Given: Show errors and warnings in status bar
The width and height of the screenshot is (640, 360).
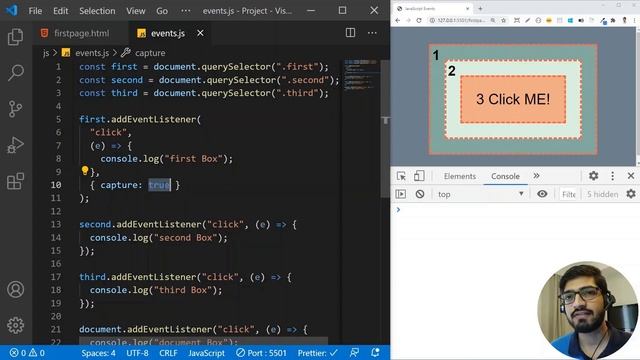Looking at the screenshot, I should click(x=27, y=353).
